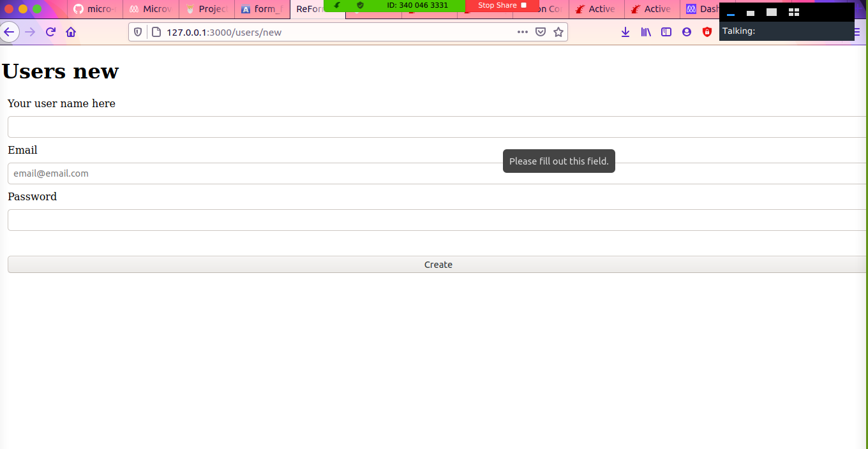Open tracking protection shield in address bar
The image size is (868, 449).
click(138, 32)
